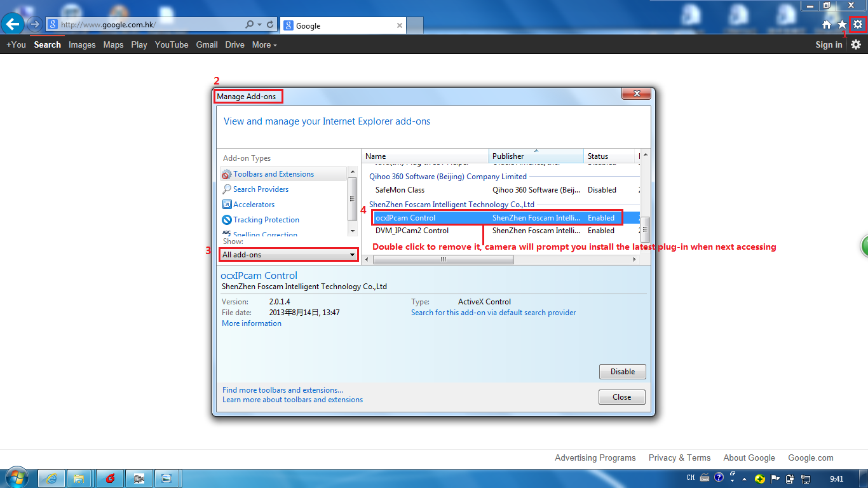Open YouTube in the Google bar
The image size is (868, 488).
click(x=172, y=44)
